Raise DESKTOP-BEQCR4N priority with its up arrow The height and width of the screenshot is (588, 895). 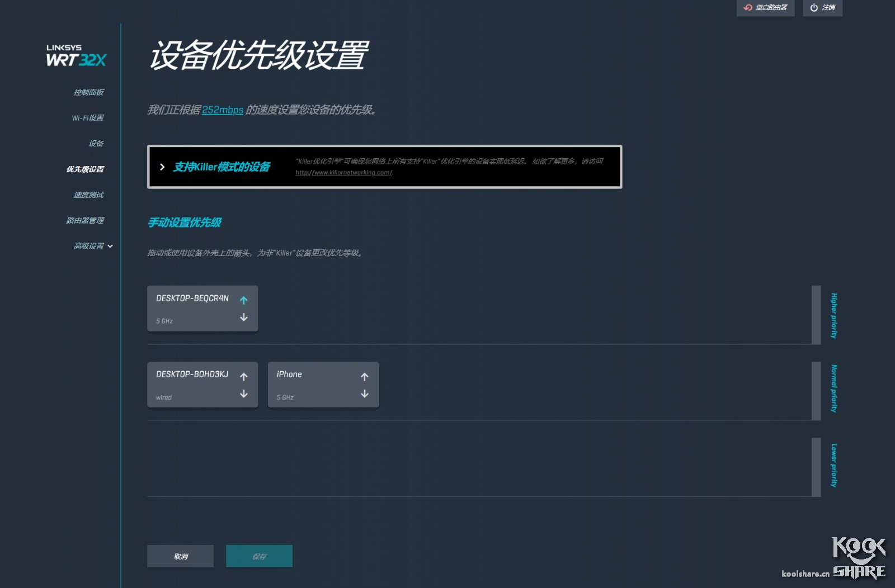click(243, 300)
